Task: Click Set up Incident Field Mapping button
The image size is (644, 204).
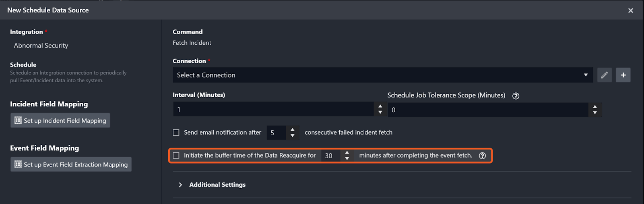Action: point(60,121)
